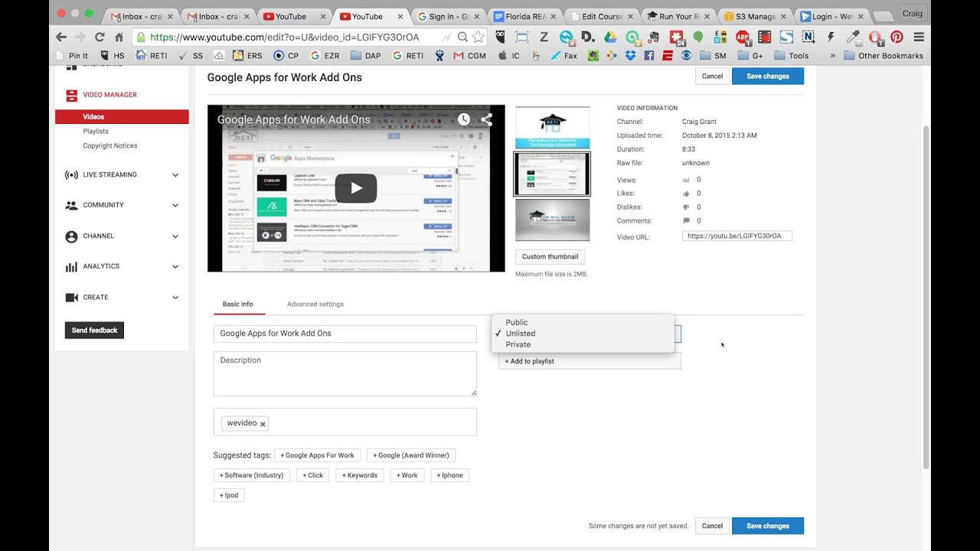The height and width of the screenshot is (551, 980).
Task: Open the CGM Gmail bookmark
Action: click(x=469, y=55)
